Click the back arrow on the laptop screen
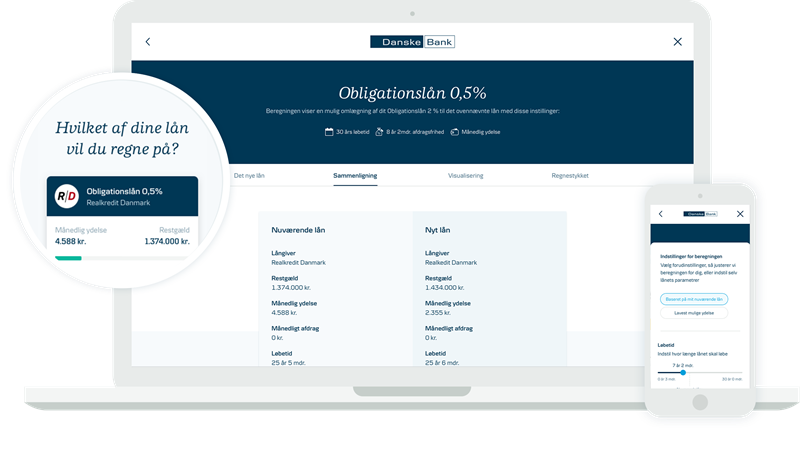This screenshot has height=451, width=800. pos(148,42)
